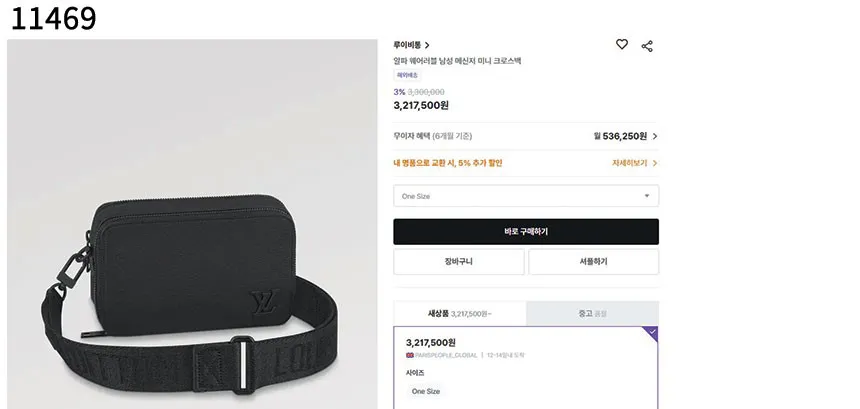Click the 바로 구매하기 buy now button
This screenshot has height=409, width=860.
pos(525,232)
